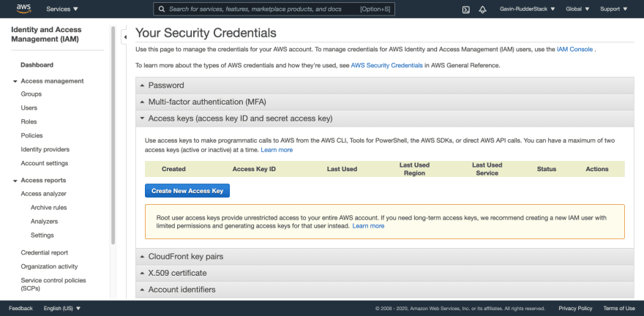Expand the X.509 certificate section
The height and width of the screenshot is (316, 644).
tap(177, 273)
